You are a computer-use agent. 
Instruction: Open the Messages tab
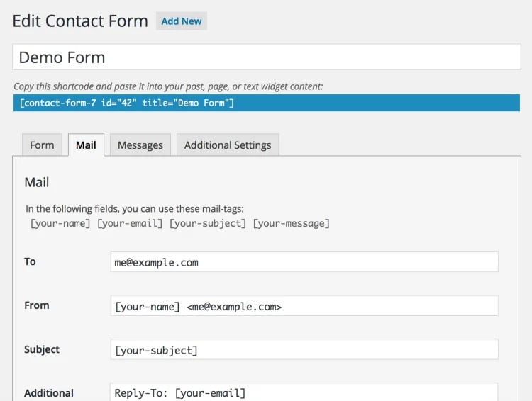(x=140, y=145)
